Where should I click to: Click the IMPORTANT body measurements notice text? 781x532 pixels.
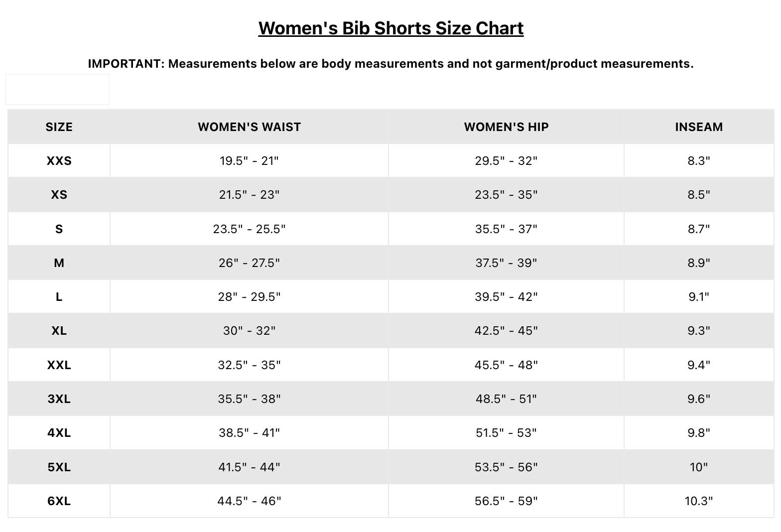coord(390,64)
